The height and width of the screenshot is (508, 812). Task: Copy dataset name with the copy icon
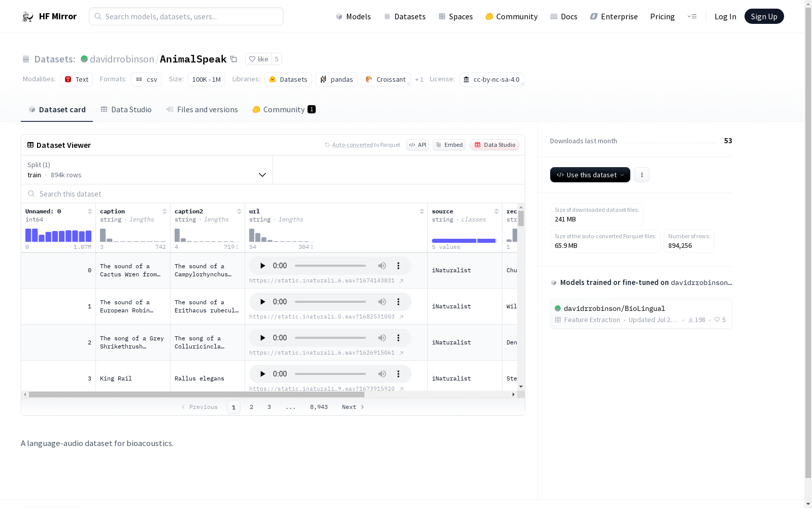point(233,59)
